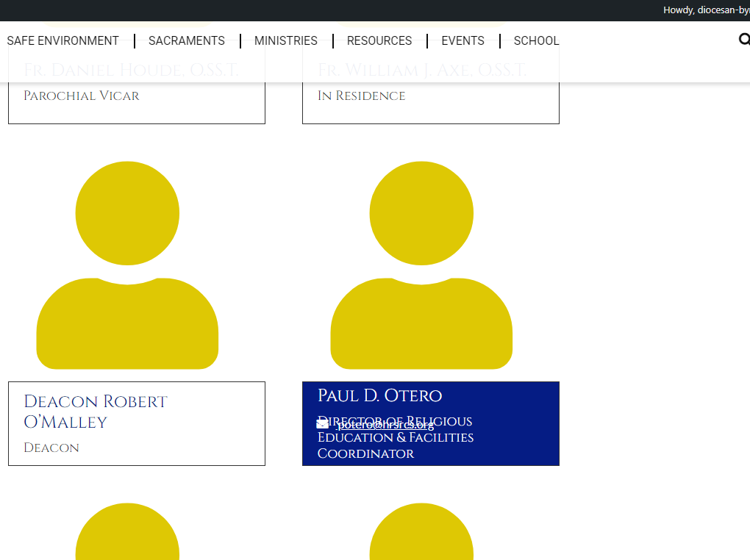Click the partial avatar below Paul Otero's card
750x560 pixels.
tap(421, 533)
